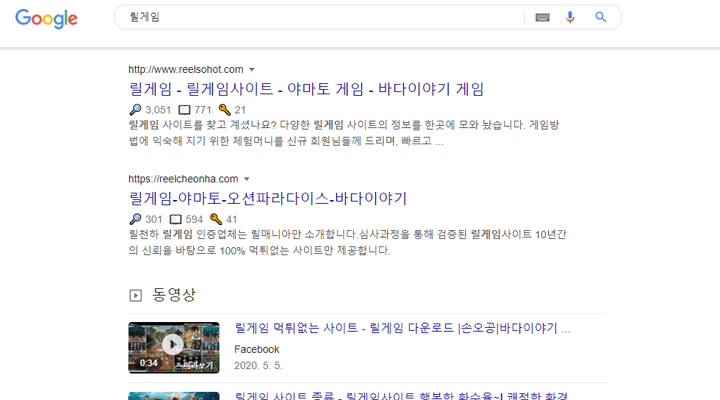Click the second video thumbnail at bottom
Viewport: 720px width, 400px height.
174,396
